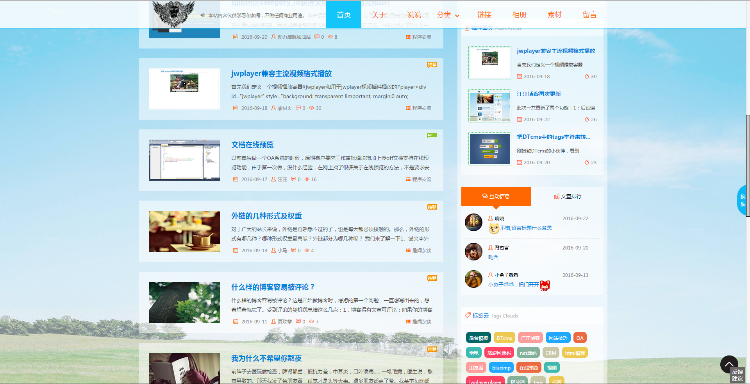Click category link at right of 博客评论 post meta
750x384 pixels.
[x=419, y=321]
